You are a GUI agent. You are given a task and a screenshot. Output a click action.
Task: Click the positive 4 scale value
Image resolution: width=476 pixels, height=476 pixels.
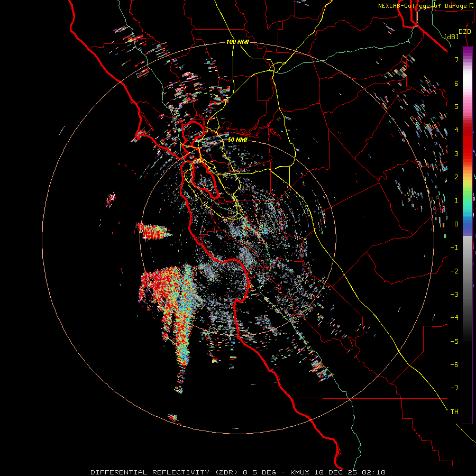(456, 130)
